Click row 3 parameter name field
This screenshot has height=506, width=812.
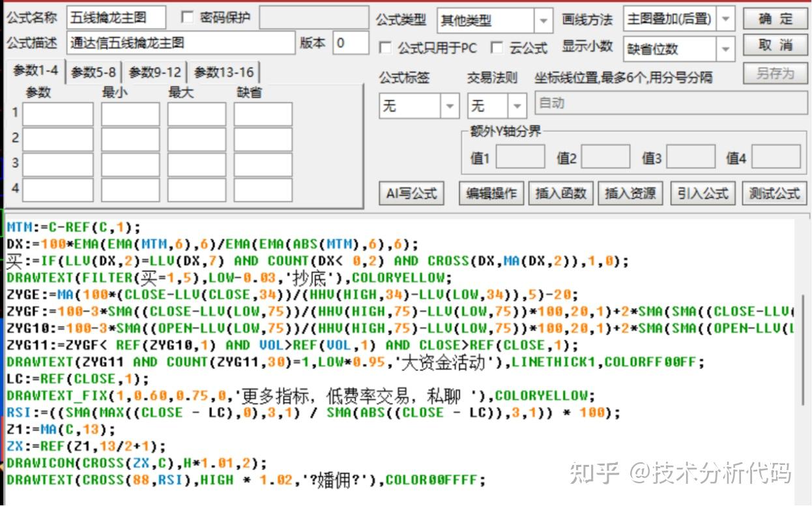pos(58,164)
